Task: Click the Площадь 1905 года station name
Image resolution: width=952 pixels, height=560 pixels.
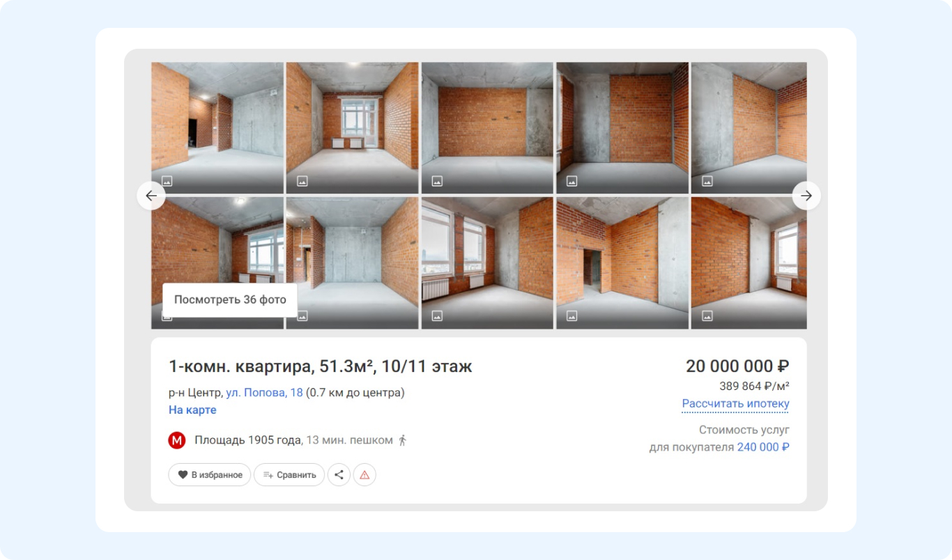Action: pos(248,440)
